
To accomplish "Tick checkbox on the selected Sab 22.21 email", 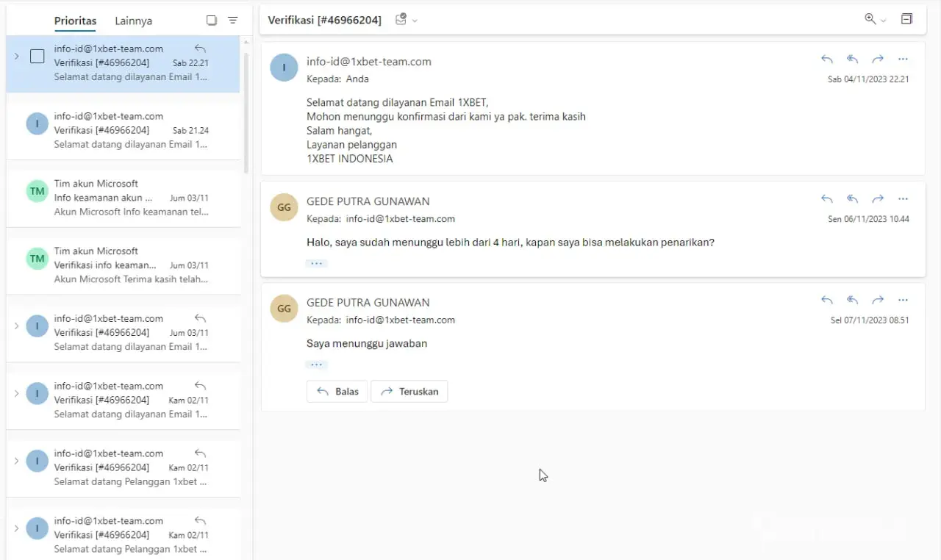I will tap(37, 57).
